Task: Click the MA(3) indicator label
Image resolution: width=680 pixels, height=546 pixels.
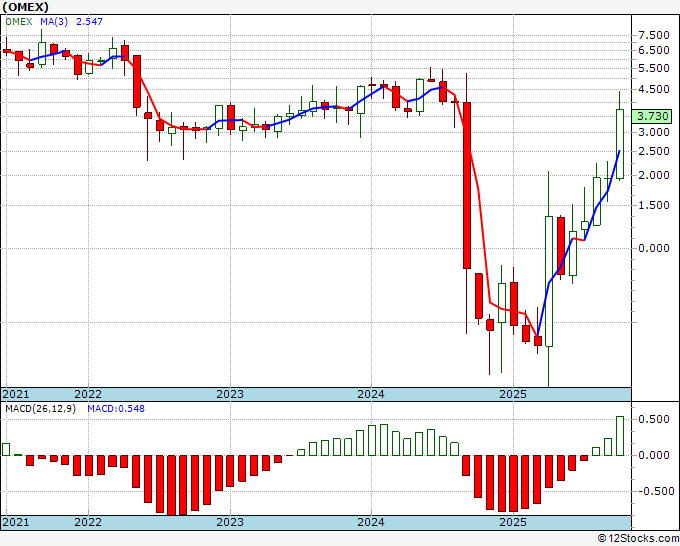Action: [54, 21]
